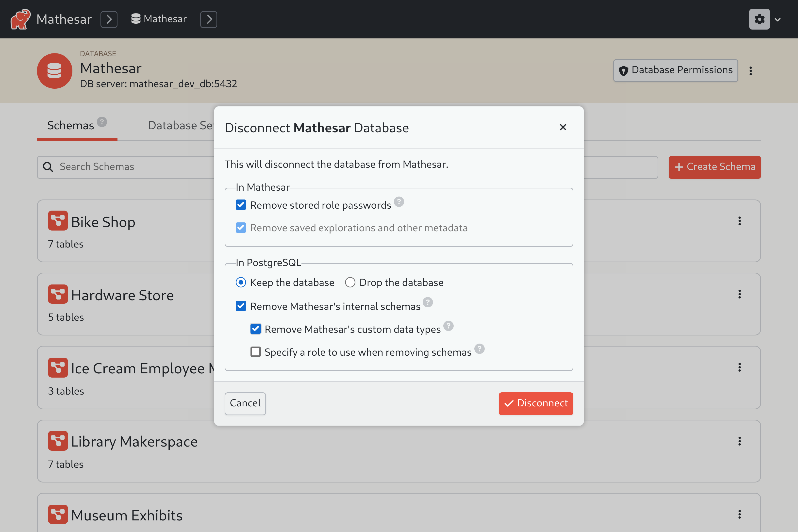Open the settings gear menu
Image resolution: width=798 pixels, height=532 pixels.
coord(759,19)
